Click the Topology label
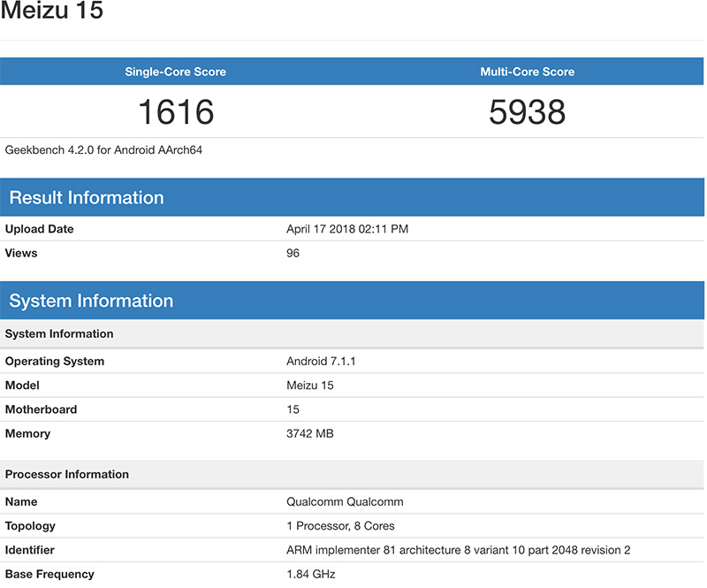The image size is (707, 588). click(x=30, y=526)
